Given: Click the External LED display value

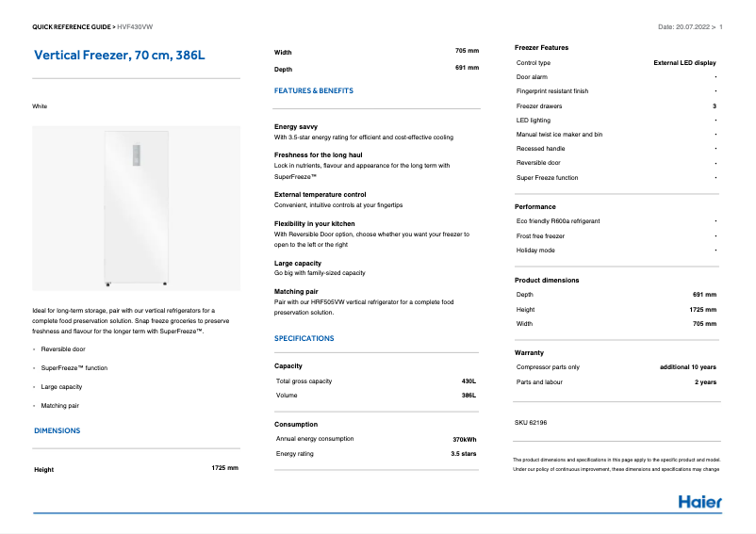Looking at the screenshot, I should point(684,63).
